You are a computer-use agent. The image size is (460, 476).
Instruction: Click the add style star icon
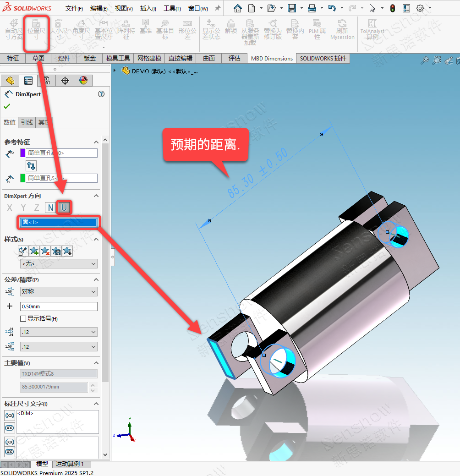tap(34, 251)
